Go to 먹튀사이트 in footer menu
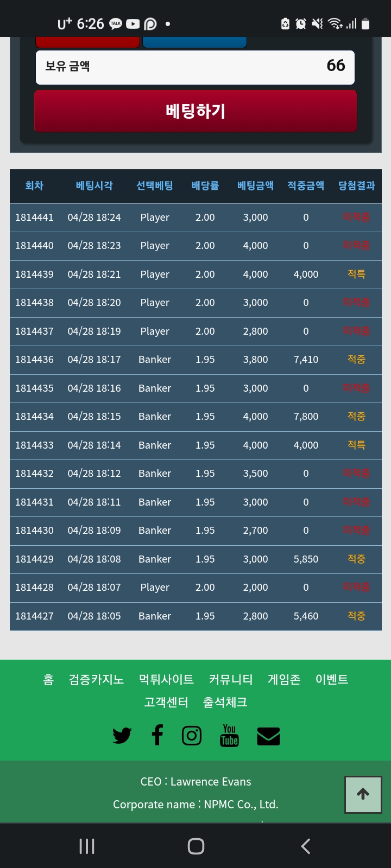 click(166, 680)
